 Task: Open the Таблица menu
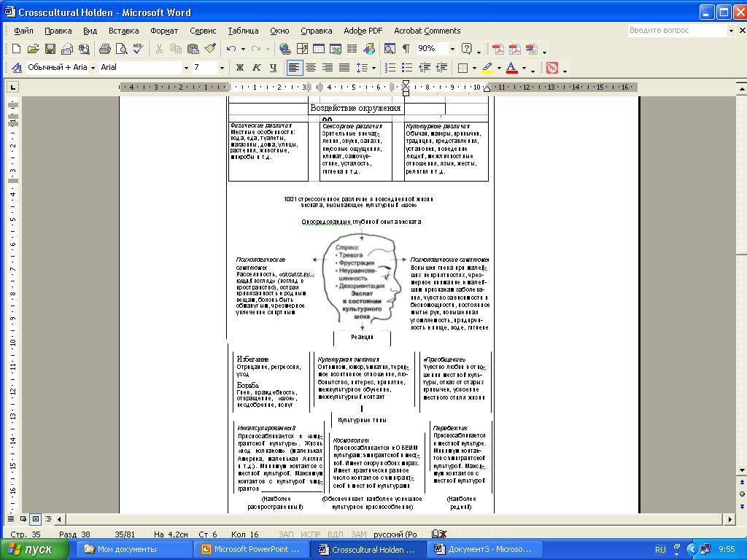243,31
